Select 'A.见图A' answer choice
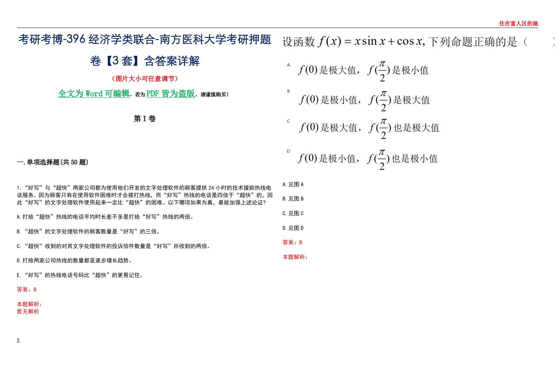 [293, 184]
